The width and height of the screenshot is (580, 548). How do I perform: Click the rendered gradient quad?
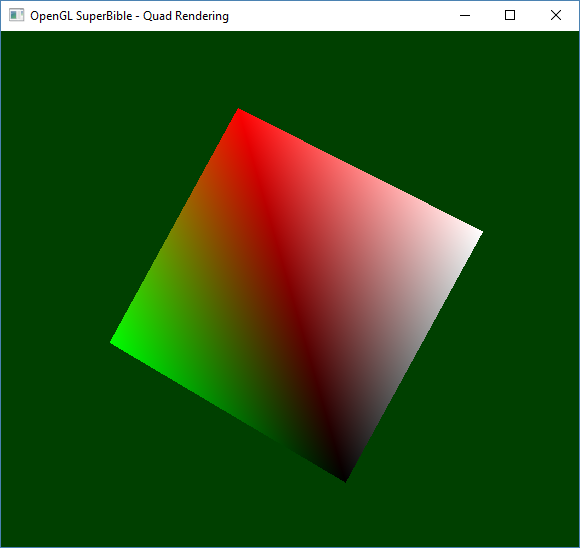(x=296, y=295)
